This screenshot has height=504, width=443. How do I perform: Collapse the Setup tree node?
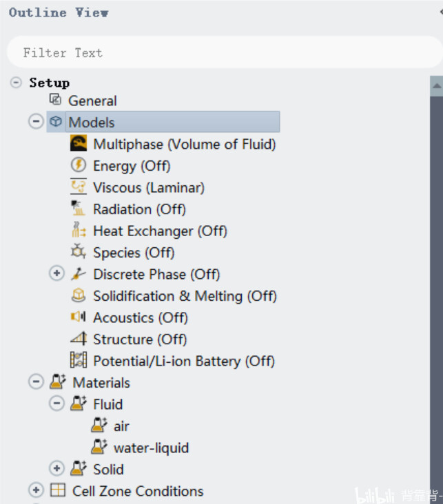[x=16, y=83]
